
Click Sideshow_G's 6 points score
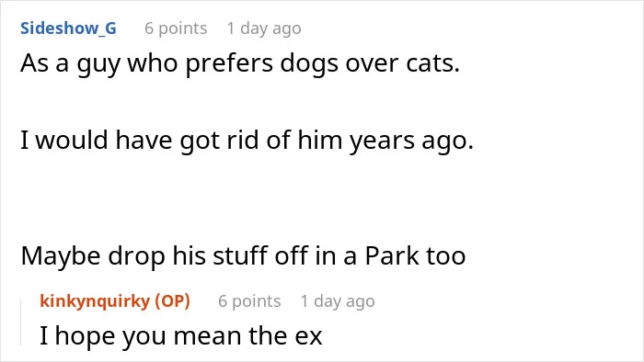(176, 28)
